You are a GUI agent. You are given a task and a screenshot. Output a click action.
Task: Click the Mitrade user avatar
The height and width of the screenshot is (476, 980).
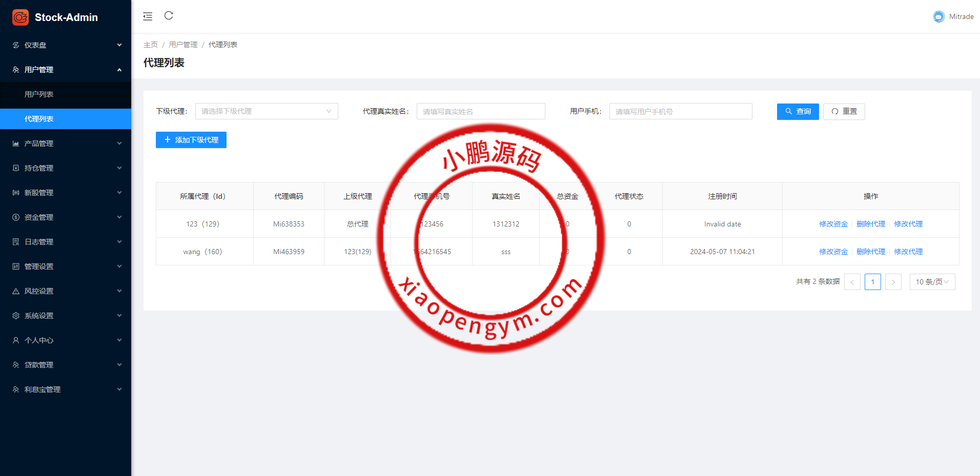click(938, 16)
